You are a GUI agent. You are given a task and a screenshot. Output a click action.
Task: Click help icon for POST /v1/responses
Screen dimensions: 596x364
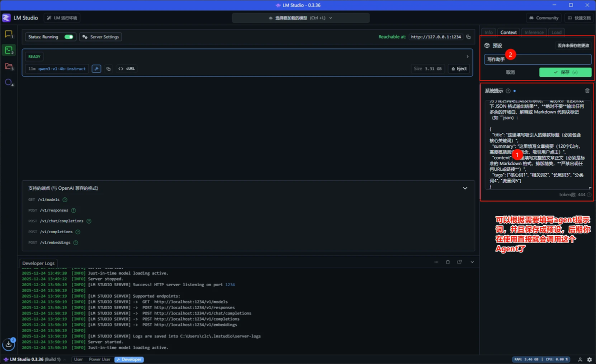(73, 210)
